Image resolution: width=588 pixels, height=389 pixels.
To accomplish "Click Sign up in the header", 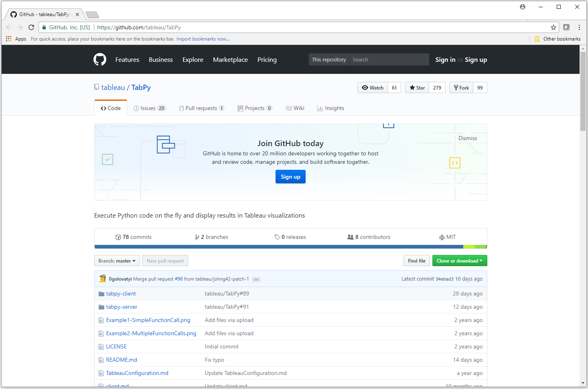I will coord(476,59).
